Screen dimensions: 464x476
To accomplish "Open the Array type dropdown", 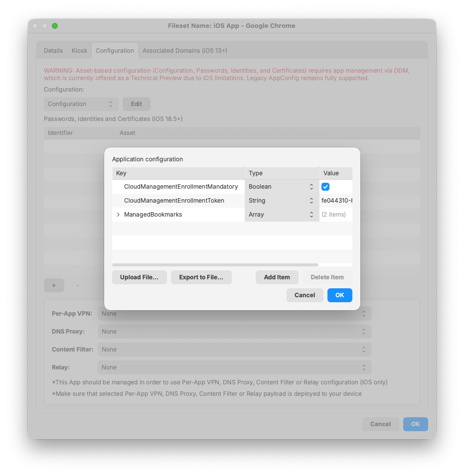I will pos(282,215).
